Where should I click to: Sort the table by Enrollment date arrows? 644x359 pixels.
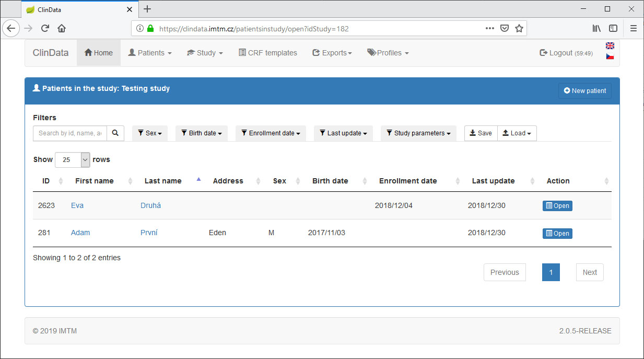coord(458,181)
